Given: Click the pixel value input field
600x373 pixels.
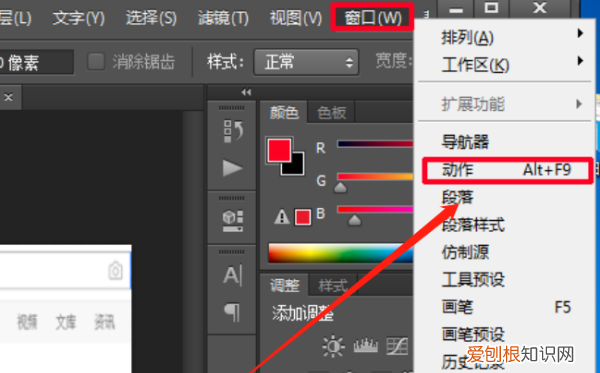Looking at the screenshot, I should click(37, 62).
